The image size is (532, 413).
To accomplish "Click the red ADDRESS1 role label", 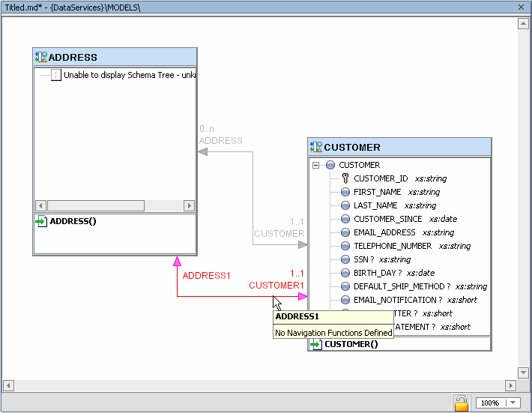I will coord(206,275).
